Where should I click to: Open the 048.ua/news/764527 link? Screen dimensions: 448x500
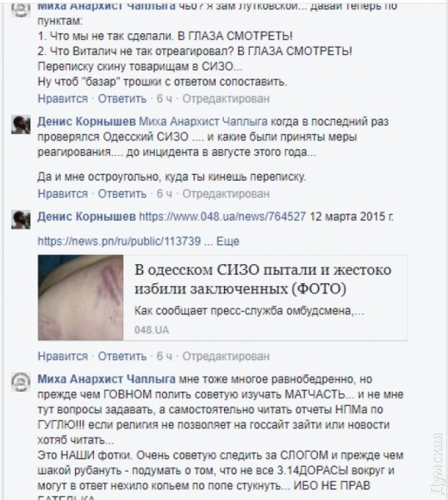[x=222, y=217]
